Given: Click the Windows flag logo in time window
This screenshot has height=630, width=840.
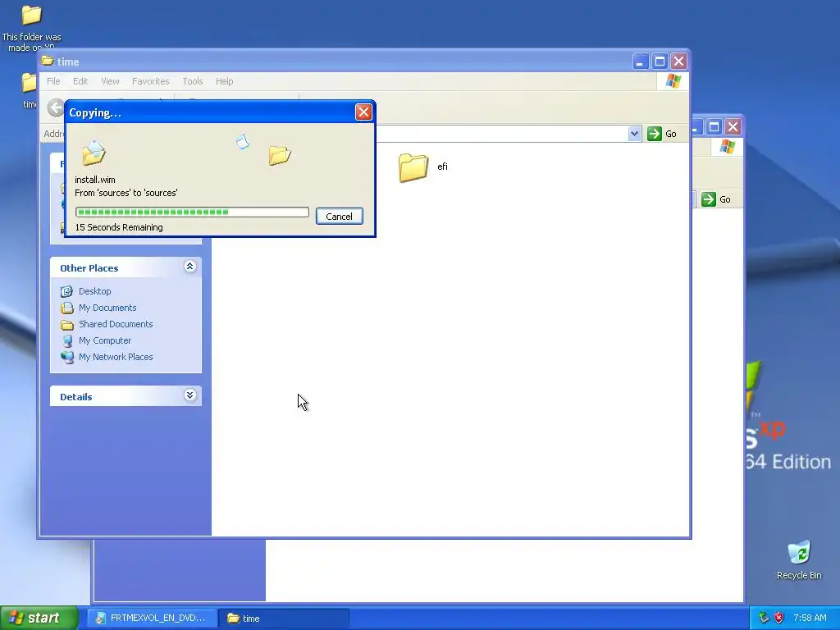Looking at the screenshot, I should pyautogui.click(x=673, y=81).
